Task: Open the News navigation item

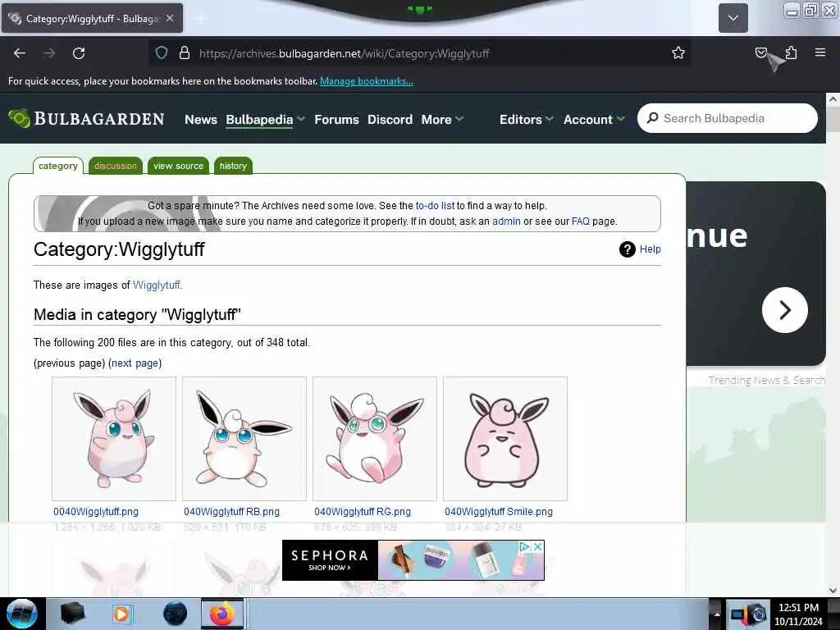Action: click(x=201, y=120)
